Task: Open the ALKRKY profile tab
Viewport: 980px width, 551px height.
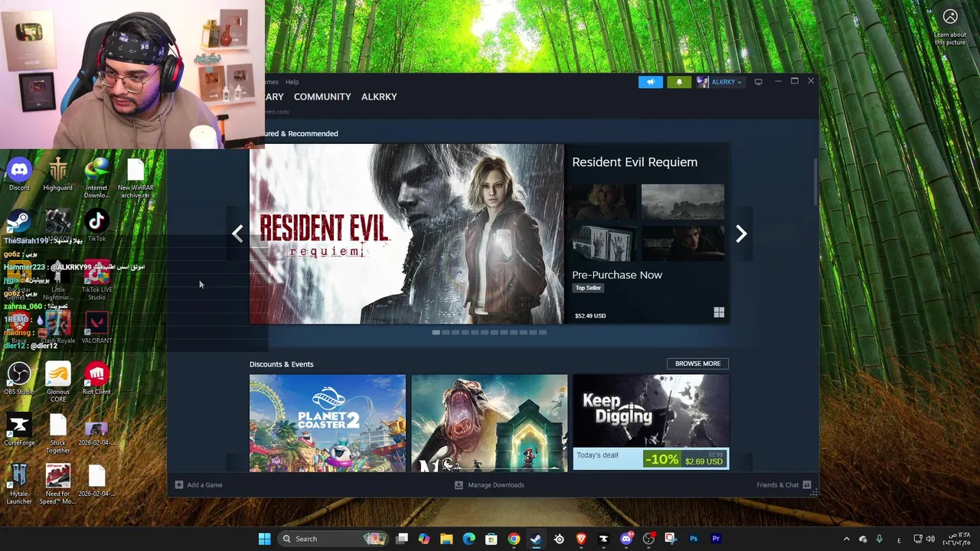Action: pos(379,96)
